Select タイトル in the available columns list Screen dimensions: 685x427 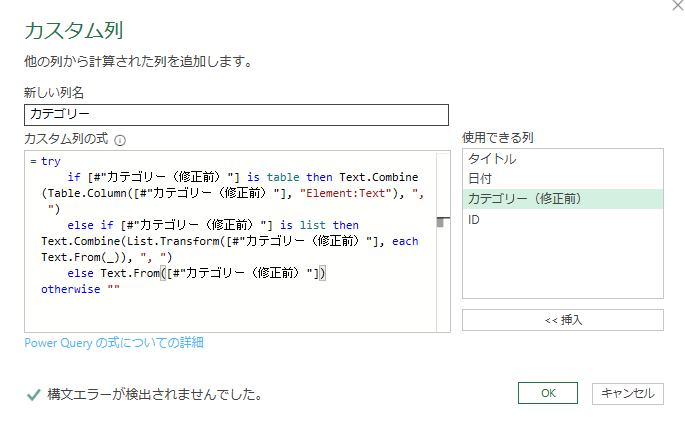493,159
